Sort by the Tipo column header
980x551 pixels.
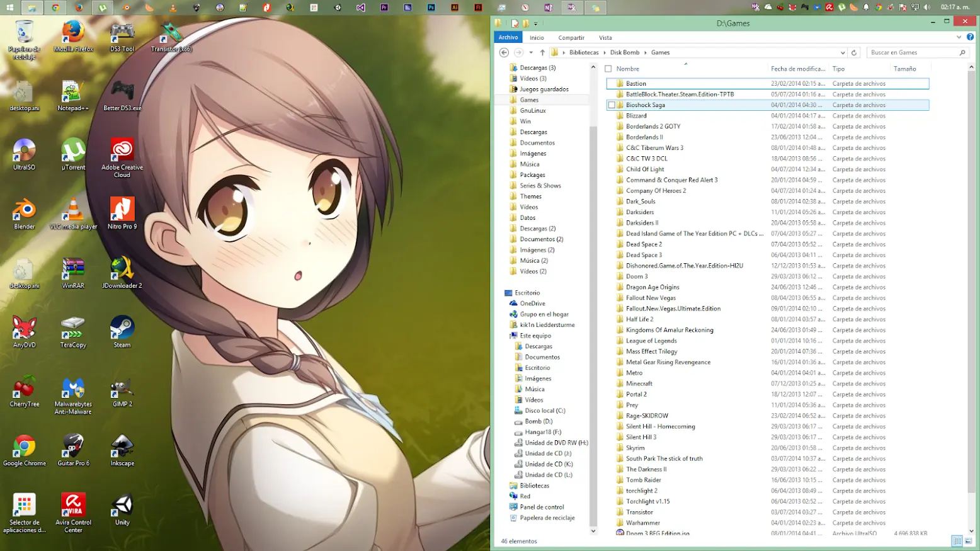coord(860,69)
